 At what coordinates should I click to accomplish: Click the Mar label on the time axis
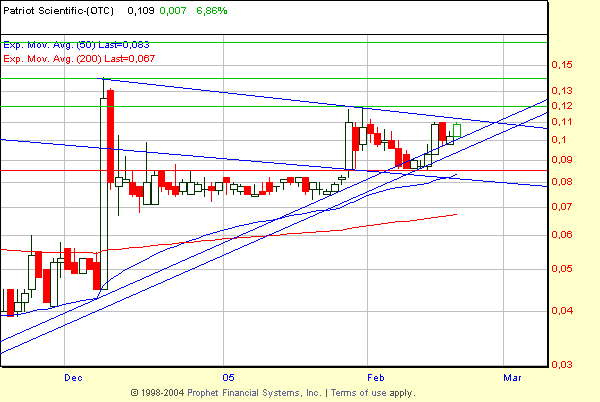(x=512, y=377)
